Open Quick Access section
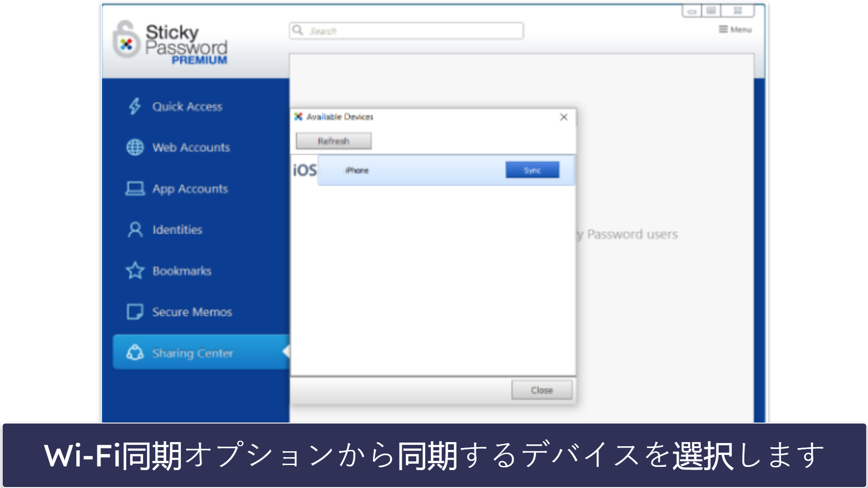This screenshot has height=488, width=868. click(187, 107)
